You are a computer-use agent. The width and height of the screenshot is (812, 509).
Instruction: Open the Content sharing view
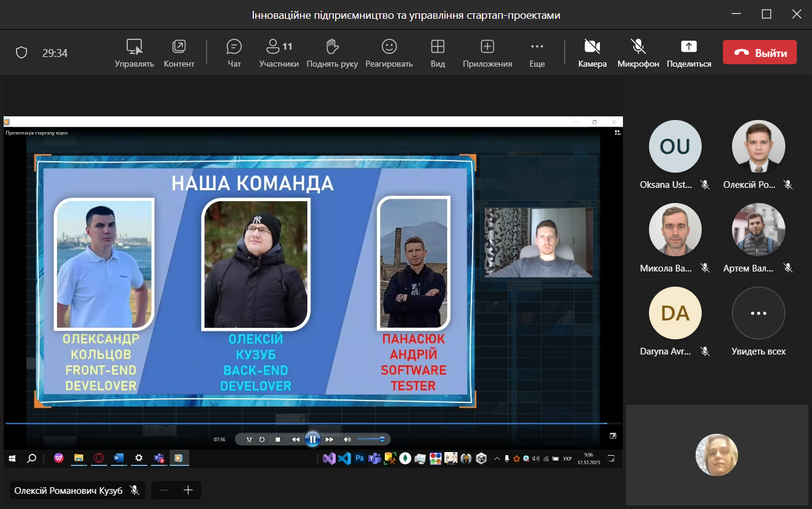tap(179, 53)
